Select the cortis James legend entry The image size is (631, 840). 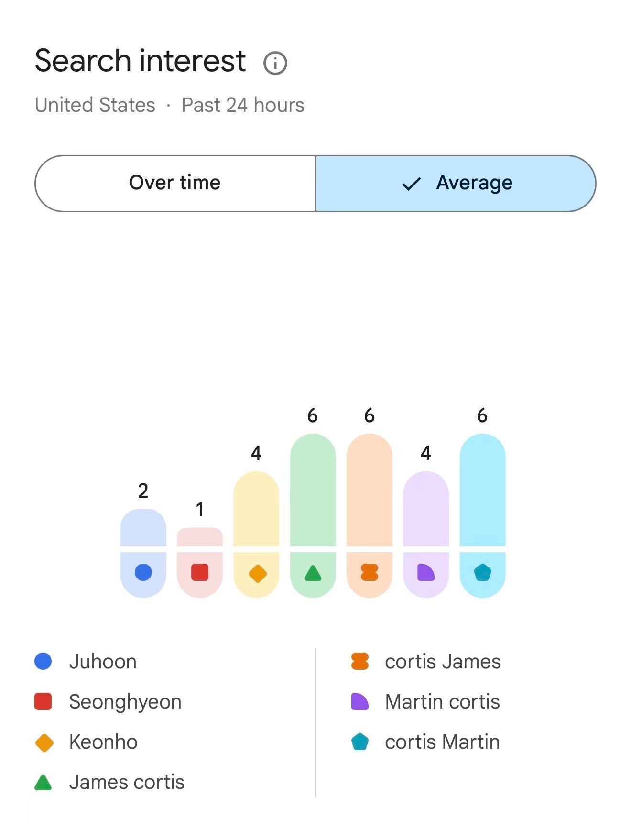426,662
